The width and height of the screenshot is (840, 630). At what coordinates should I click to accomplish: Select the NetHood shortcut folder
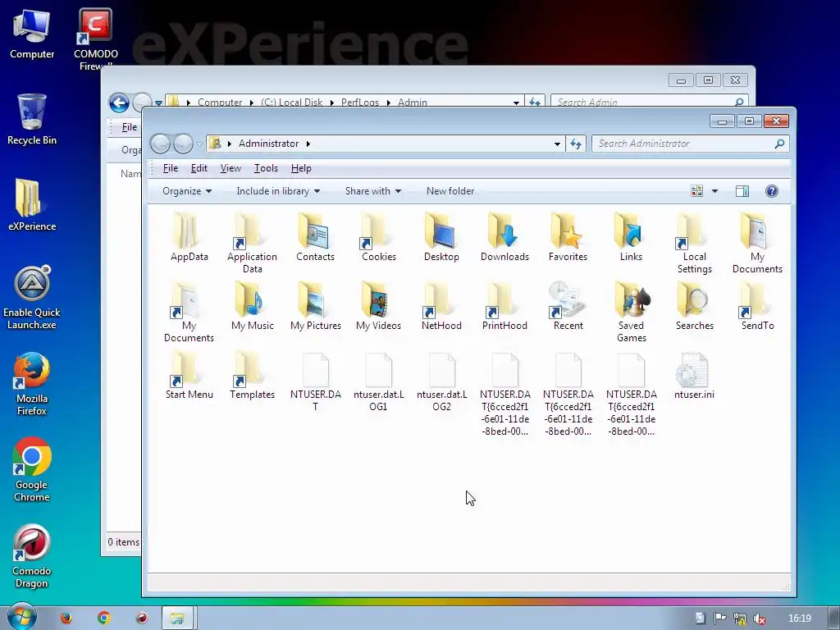pyautogui.click(x=441, y=306)
